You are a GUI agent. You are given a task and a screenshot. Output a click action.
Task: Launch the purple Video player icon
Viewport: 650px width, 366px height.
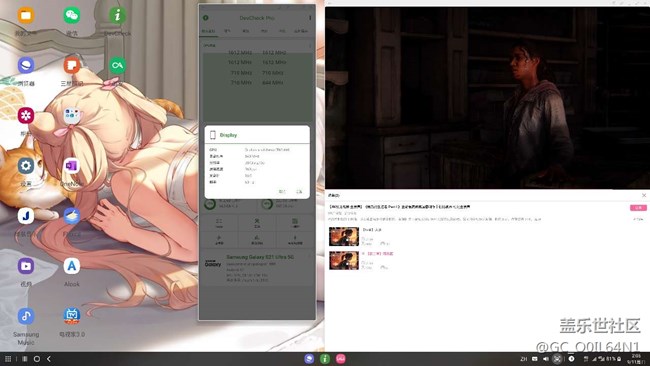point(26,266)
